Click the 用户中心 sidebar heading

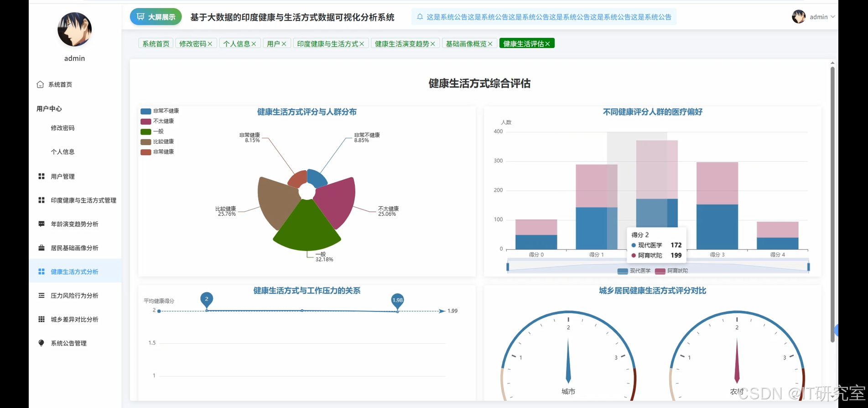click(x=49, y=109)
